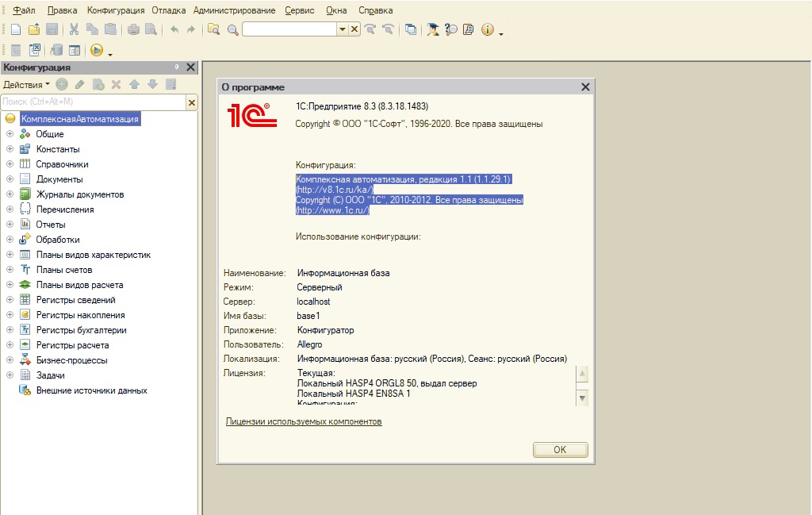
Task: Expand the Регистры сведений tree node
Action: tap(10, 299)
